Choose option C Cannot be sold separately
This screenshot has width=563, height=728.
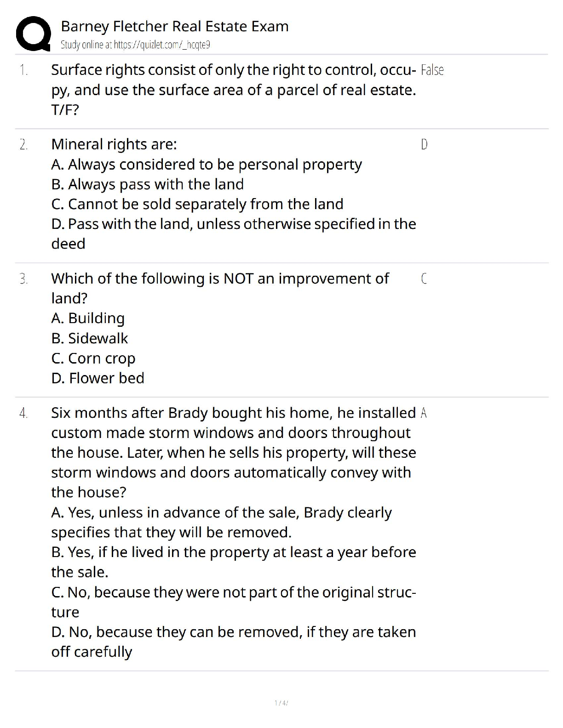coord(197,204)
